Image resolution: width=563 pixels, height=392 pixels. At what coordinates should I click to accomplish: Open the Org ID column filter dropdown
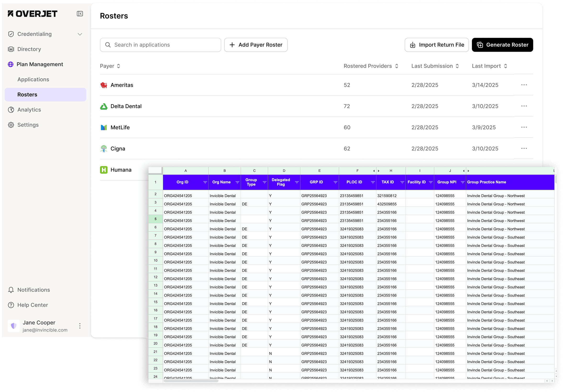[x=205, y=182]
